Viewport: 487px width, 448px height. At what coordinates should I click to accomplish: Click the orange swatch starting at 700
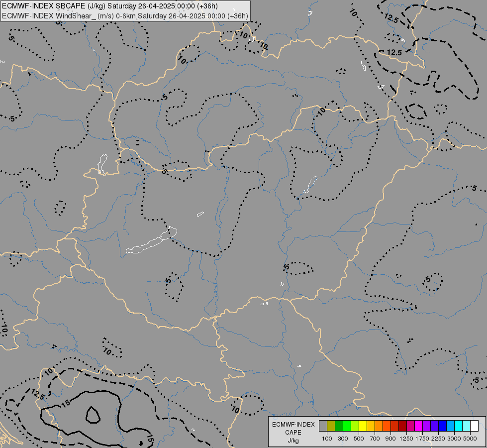coord(379,426)
